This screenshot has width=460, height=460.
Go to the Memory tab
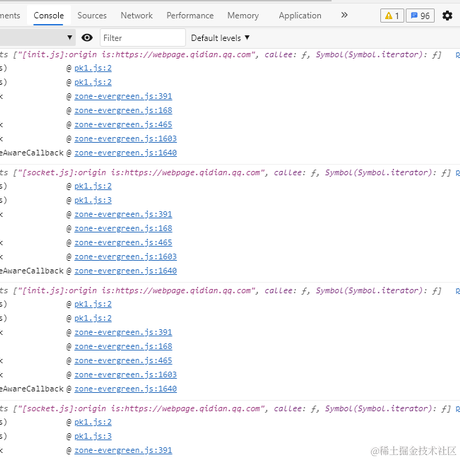tap(243, 15)
